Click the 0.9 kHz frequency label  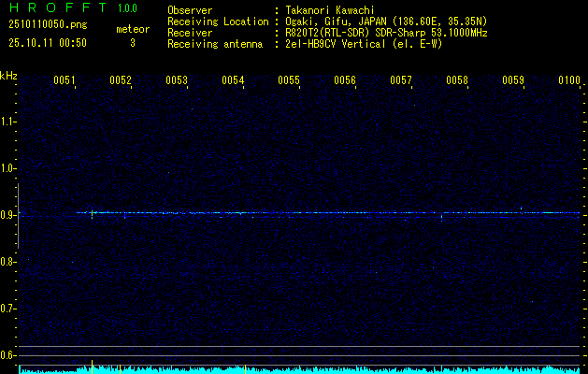click(7, 215)
